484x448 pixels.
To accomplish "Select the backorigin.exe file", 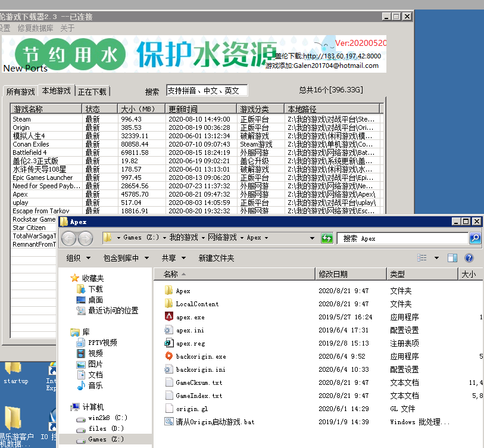I will [x=195, y=356].
